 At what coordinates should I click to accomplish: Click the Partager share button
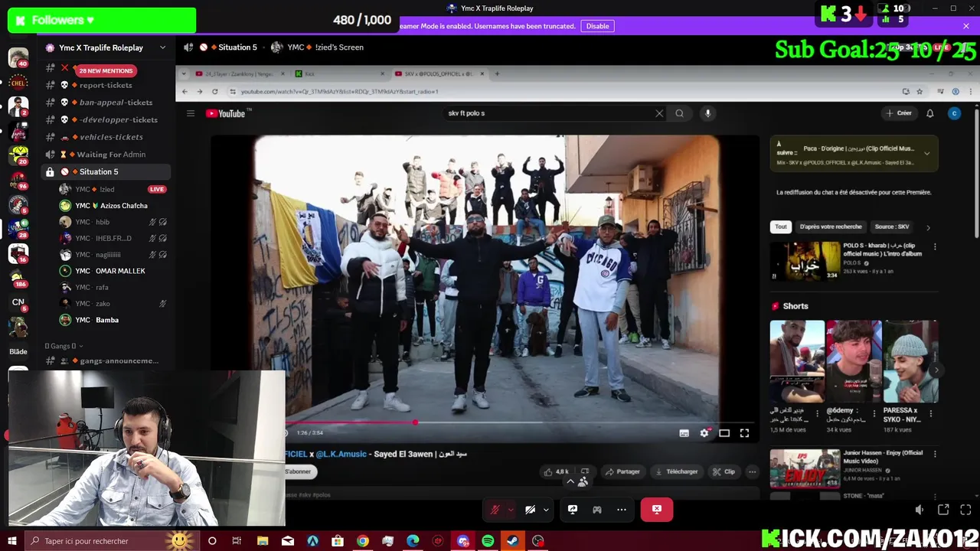622,471
